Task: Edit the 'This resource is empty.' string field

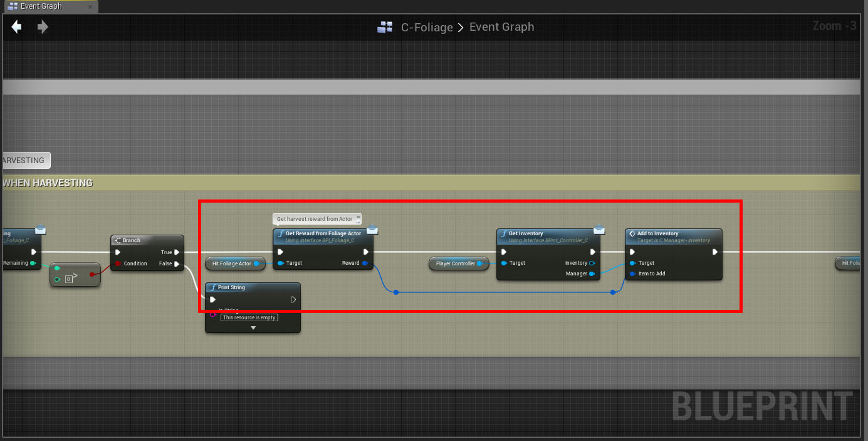Action: [x=249, y=317]
